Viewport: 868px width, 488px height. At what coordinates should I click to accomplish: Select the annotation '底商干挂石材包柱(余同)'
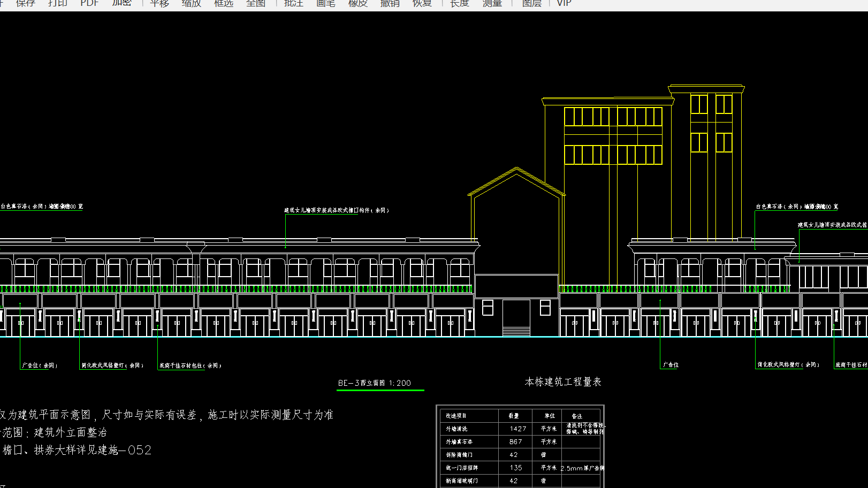(191, 366)
